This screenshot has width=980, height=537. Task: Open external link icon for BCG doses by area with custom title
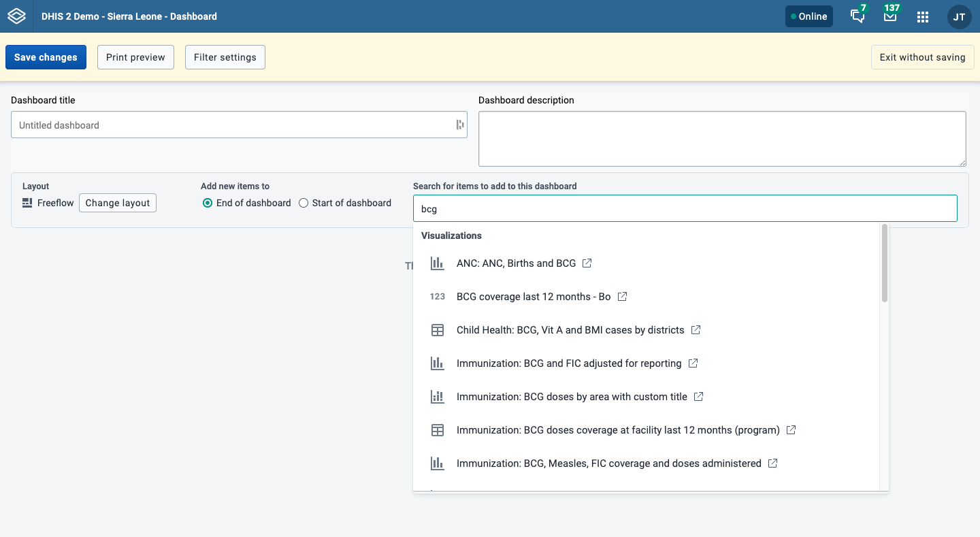698,396
